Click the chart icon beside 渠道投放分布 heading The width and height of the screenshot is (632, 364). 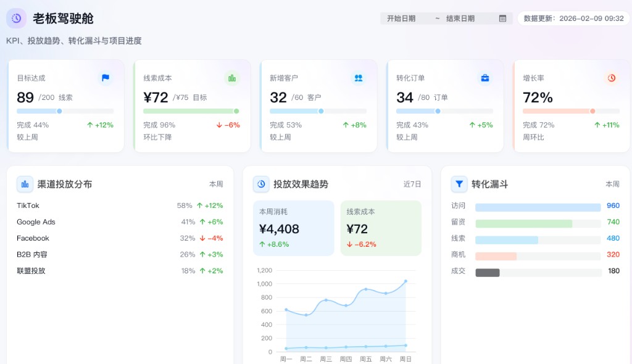[x=25, y=184]
